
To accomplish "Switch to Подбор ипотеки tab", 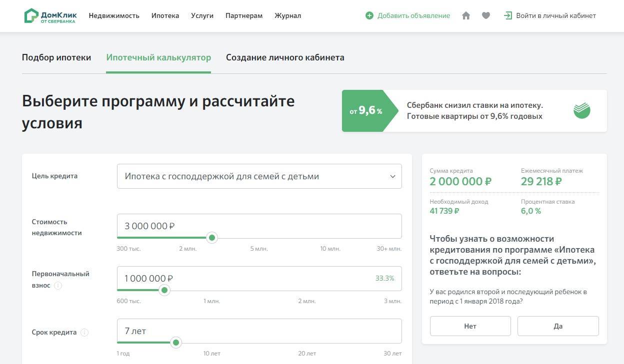I will [56, 57].
